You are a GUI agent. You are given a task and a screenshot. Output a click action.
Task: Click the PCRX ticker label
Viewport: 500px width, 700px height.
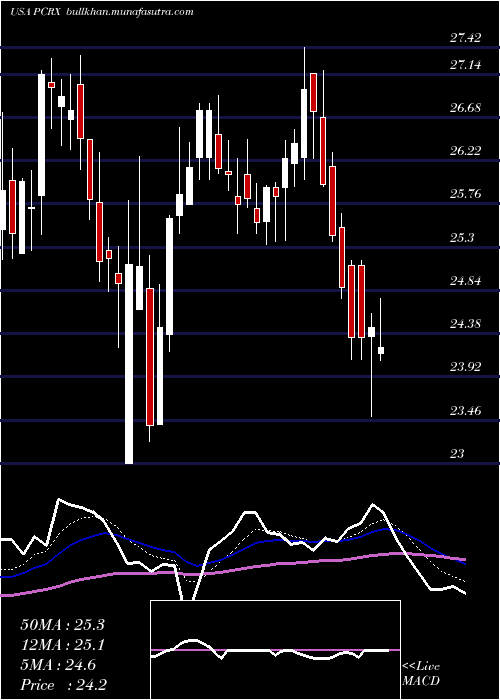coord(47,12)
